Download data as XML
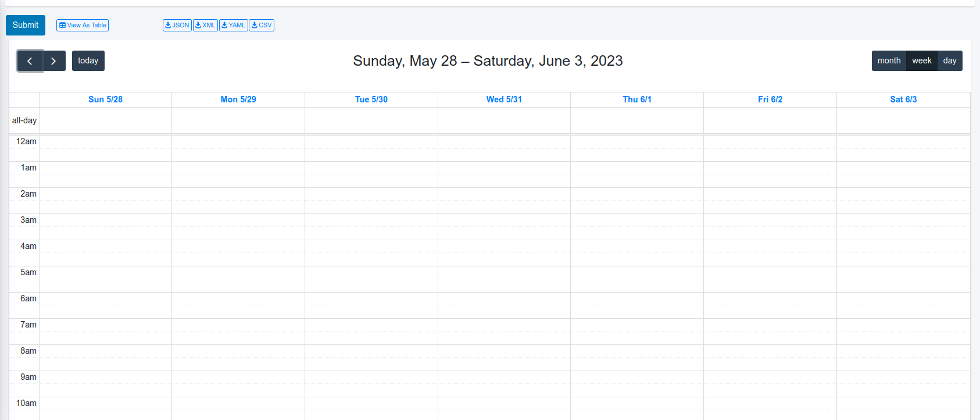Image resolution: width=980 pixels, height=420 pixels. pos(205,25)
